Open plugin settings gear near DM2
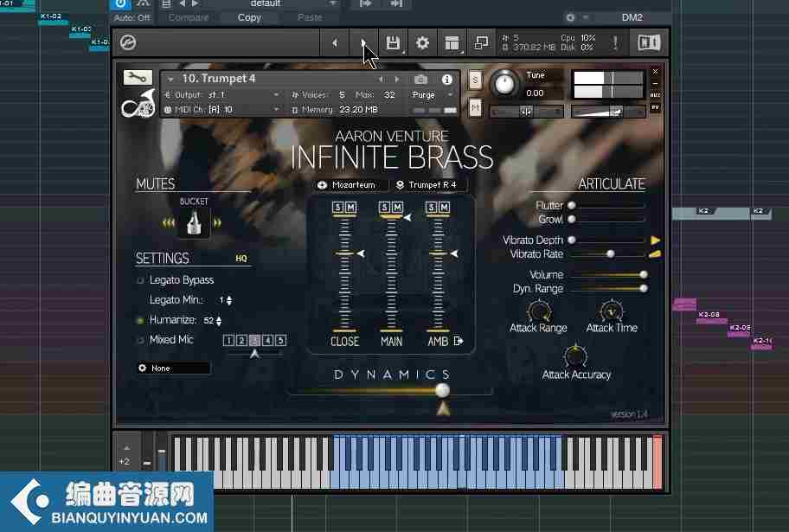The image size is (789, 532). coord(570,17)
